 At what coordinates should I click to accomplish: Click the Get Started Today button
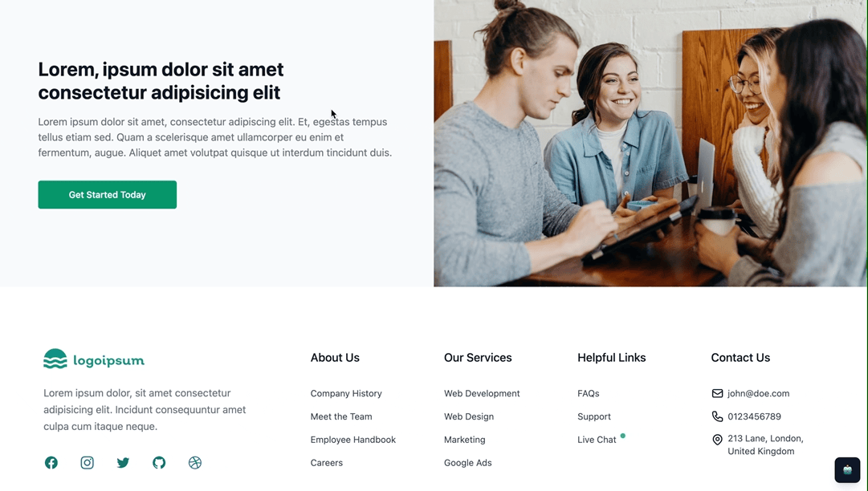108,195
